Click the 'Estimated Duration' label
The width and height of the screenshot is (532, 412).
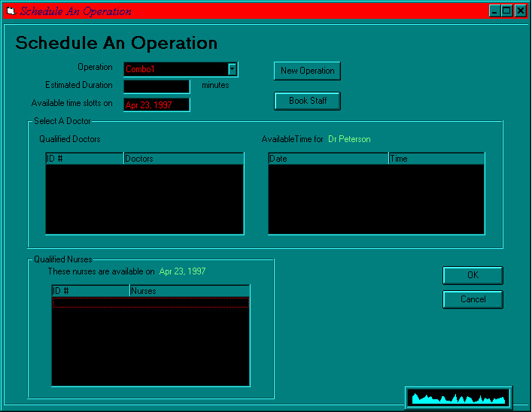(x=79, y=85)
